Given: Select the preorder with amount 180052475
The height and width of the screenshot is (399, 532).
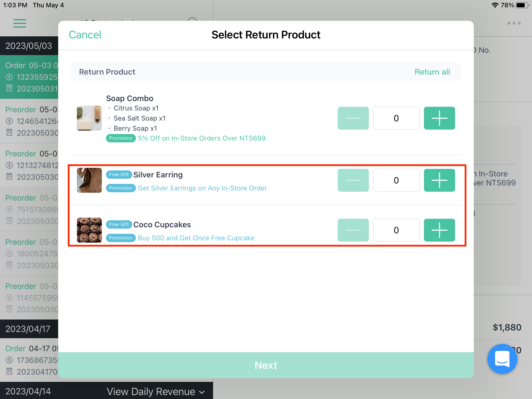Looking at the screenshot, I should (x=29, y=254).
